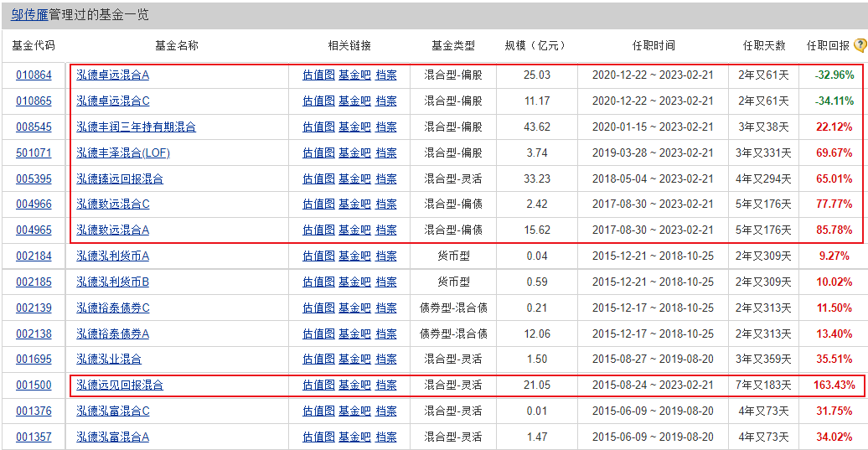Click the 163.43% return value cell
Screen dimensions: 868x450
[833, 385]
